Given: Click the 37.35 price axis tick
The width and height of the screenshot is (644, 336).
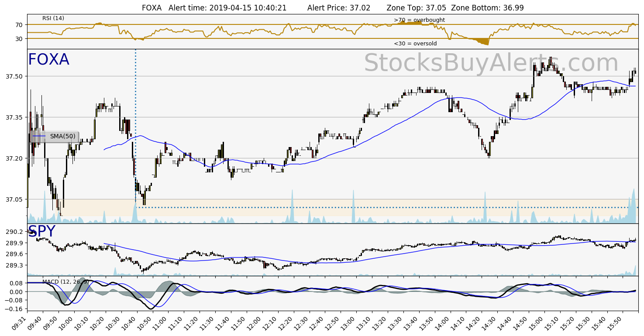Looking at the screenshot, I should click(x=14, y=117).
